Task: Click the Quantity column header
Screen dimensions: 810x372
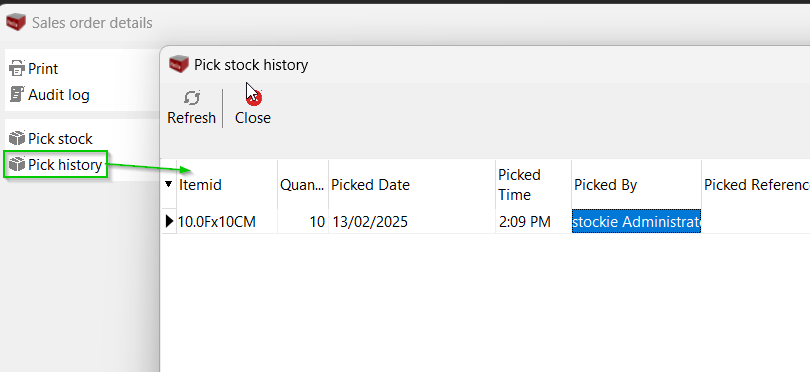Action: coord(303,184)
